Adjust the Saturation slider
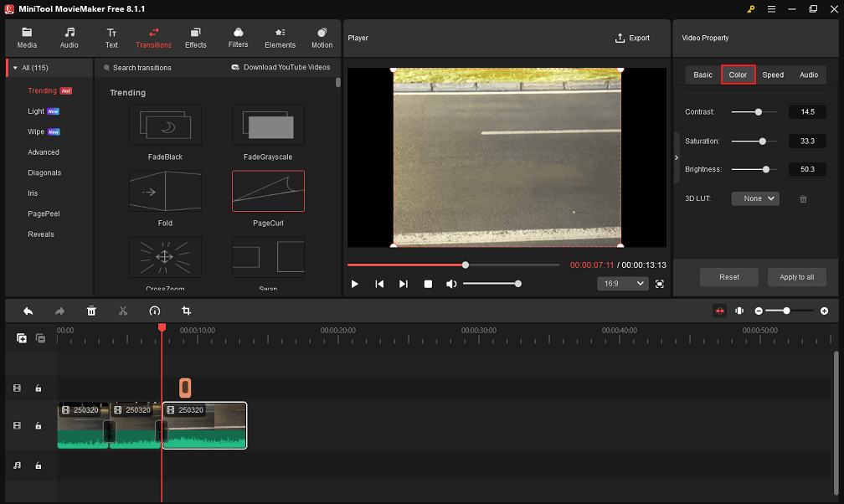The width and height of the screenshot is (844, 504). coord(754,141)
